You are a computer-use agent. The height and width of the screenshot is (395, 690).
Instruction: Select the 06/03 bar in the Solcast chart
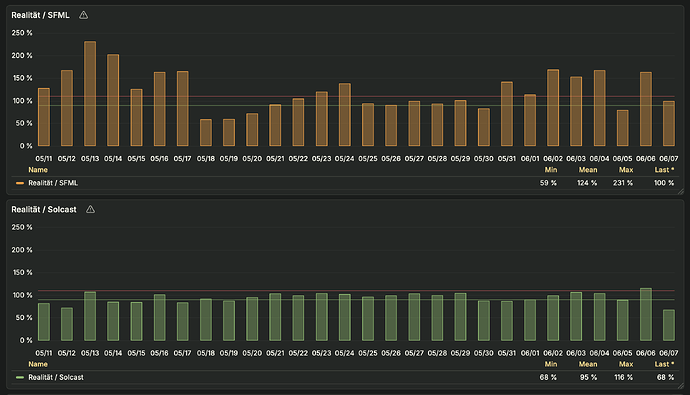pyautogui.click(x=576, y=316)
